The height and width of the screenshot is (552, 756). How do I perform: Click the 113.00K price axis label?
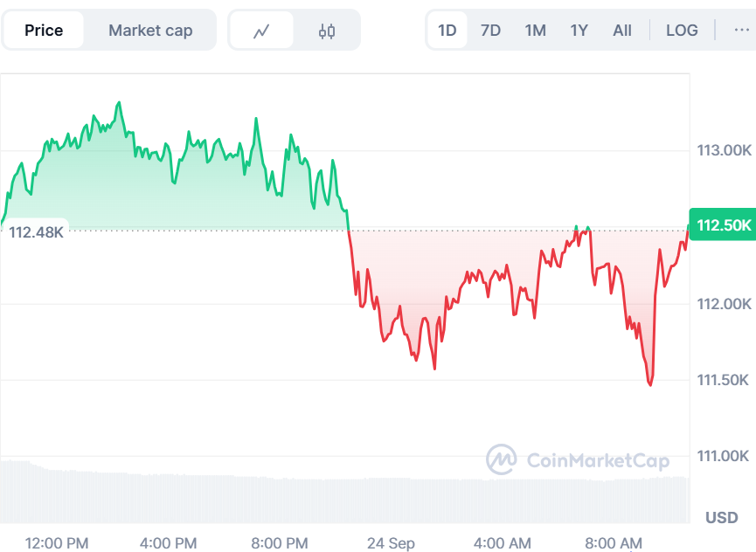(724, 150)
